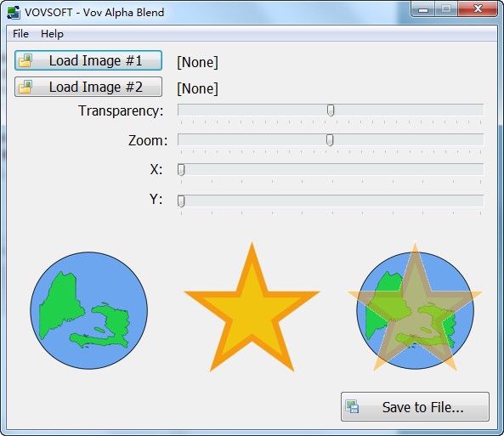Click the Zoom slider thumb

(330, 140)
